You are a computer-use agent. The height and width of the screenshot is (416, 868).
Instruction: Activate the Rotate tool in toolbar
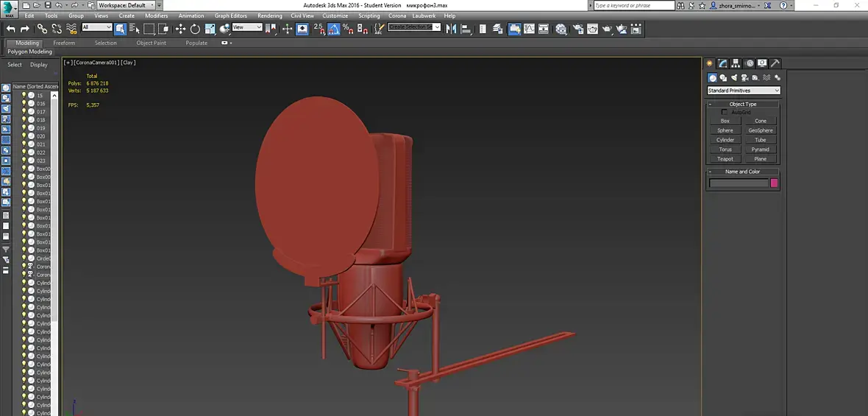(195, 29)
